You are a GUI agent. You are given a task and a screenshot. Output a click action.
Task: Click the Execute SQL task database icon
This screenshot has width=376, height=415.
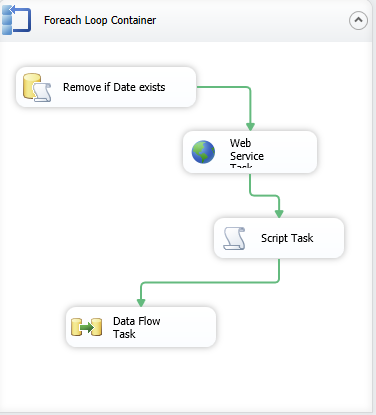click(x=37, y=87)
